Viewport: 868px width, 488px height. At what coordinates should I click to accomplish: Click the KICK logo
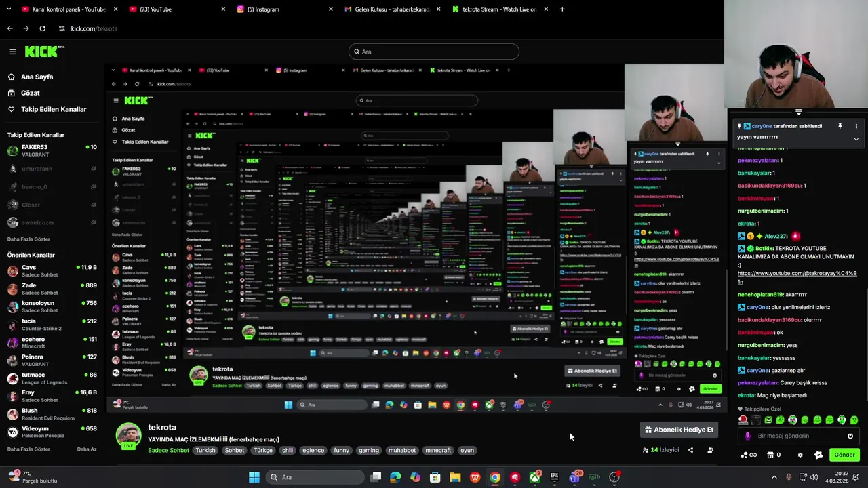44,52
